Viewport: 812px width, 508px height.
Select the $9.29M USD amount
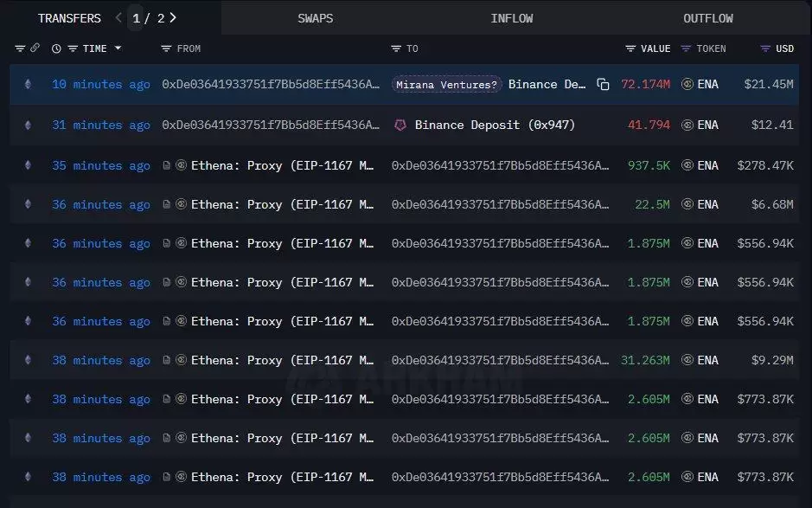coord(772,360)
